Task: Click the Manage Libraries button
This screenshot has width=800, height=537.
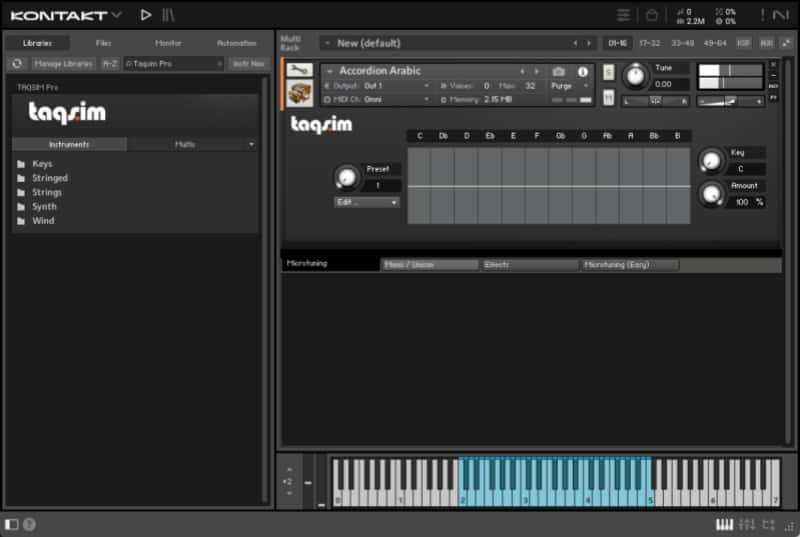Action: click(64, 63)
